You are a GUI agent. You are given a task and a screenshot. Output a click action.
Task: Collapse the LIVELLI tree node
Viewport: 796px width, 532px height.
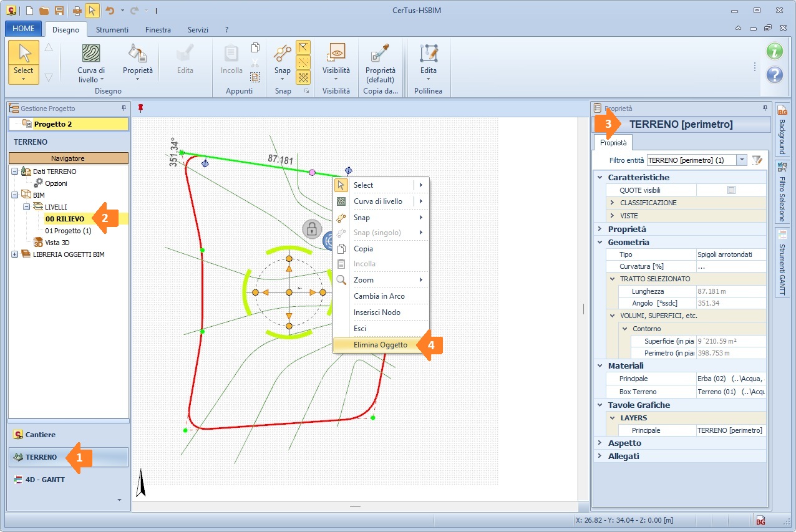[x=27, y=206]
